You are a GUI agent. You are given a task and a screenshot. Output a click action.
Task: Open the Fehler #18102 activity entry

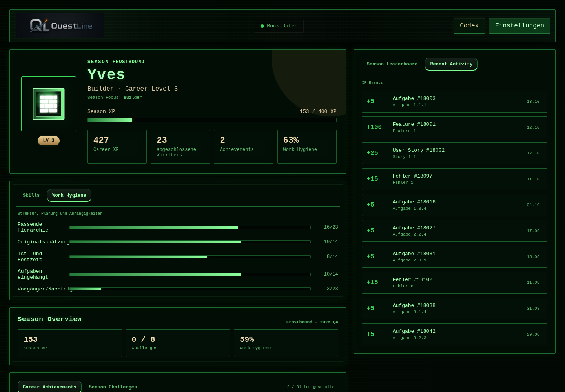(x=454, y=283)
